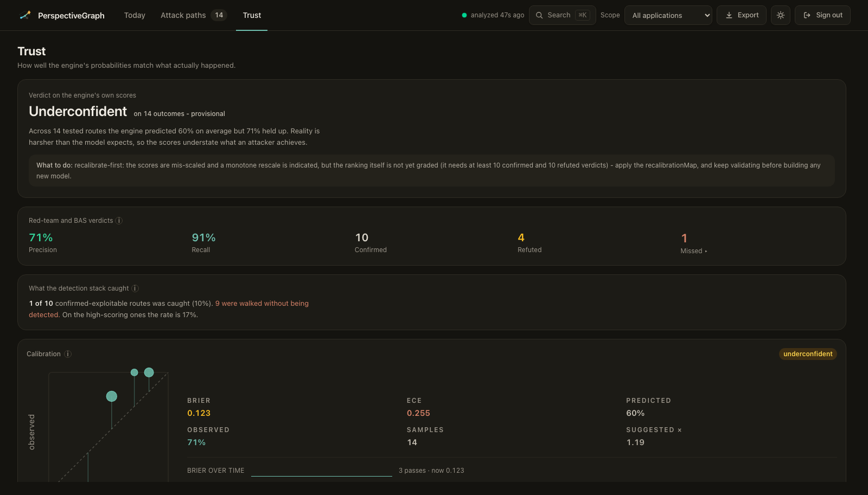
Task: Click the Suggested multiplier 1.19
Action: click(x=635, y=442)
